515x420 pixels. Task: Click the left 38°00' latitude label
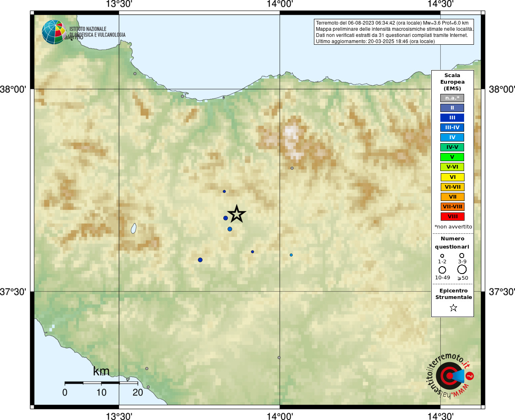[x=13, y=89]
